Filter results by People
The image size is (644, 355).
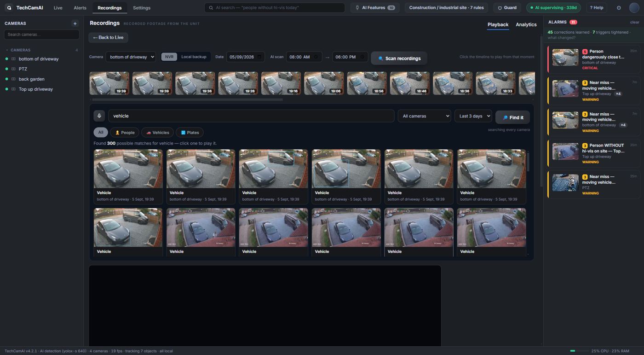click(125, 133)
